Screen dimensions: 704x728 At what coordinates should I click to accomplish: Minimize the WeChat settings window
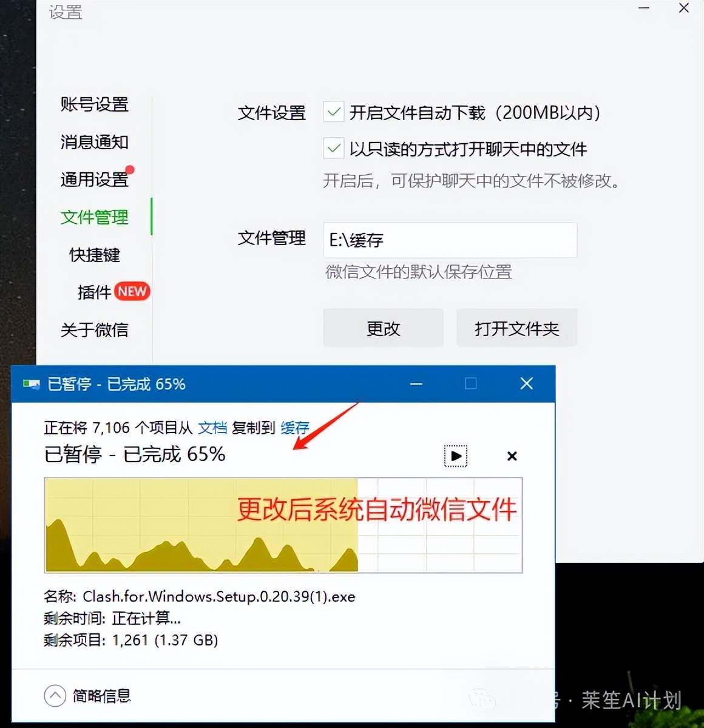644,8
